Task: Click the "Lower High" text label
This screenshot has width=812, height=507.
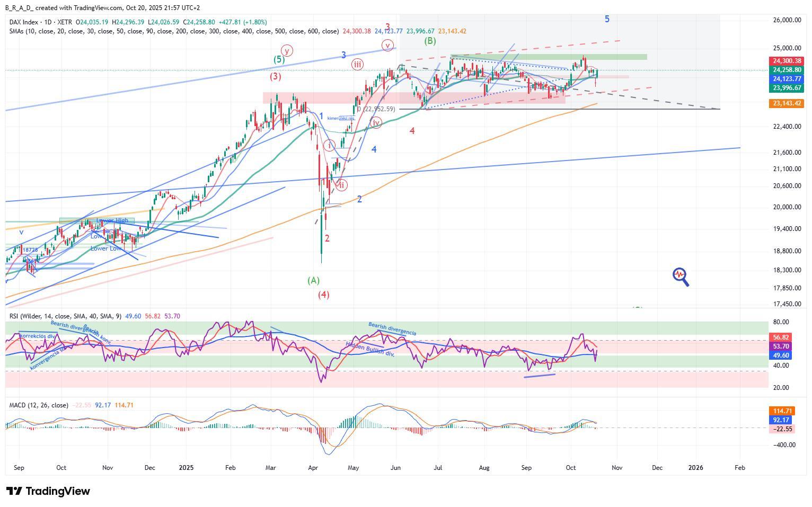Action: [112, 220]
